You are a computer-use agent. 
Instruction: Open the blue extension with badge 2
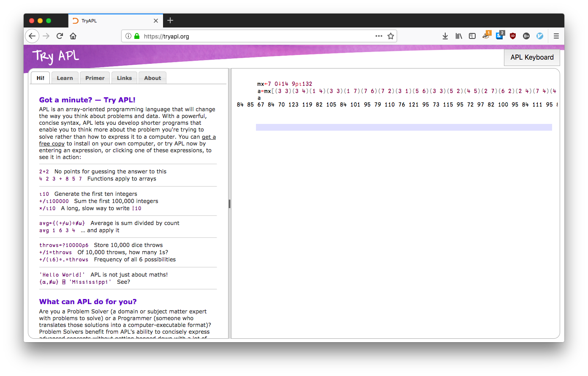click(x=500, y=36)
